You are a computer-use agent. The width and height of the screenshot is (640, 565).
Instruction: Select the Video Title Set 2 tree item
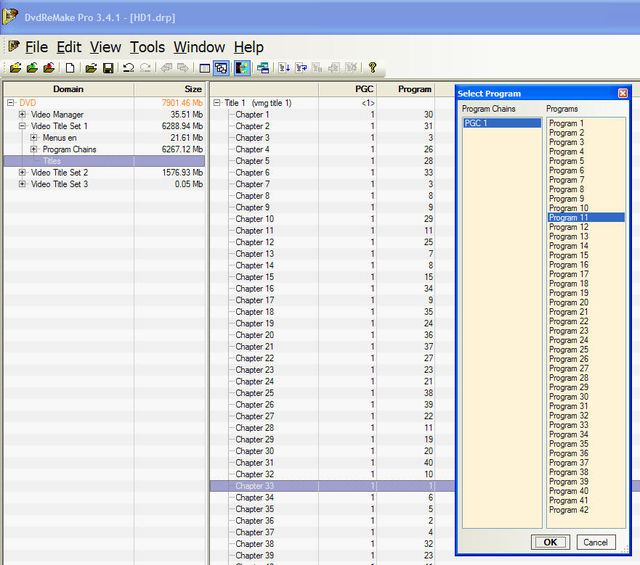point(59,172)
